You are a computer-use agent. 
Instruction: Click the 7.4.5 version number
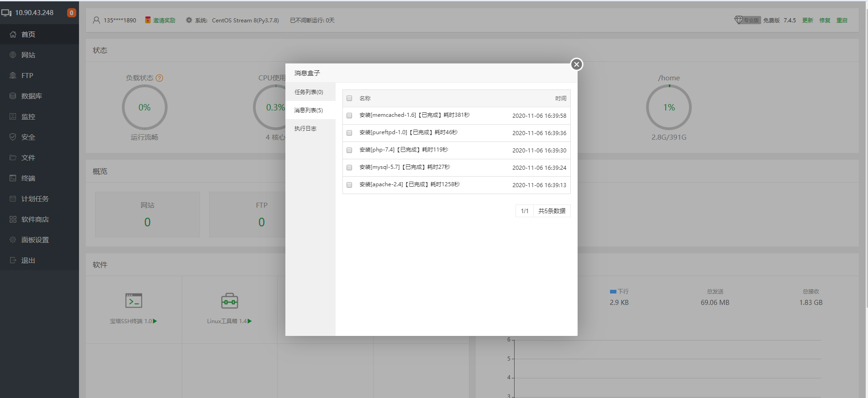[790, 20]
